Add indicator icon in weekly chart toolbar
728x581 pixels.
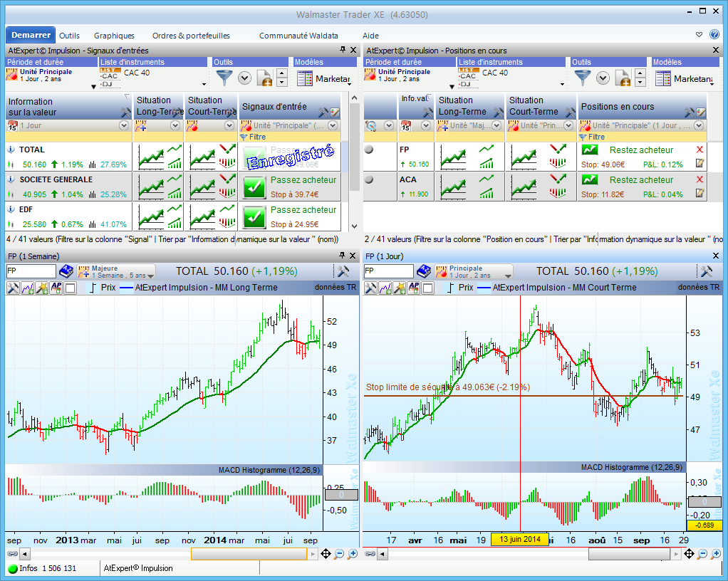tap(28, 288)
